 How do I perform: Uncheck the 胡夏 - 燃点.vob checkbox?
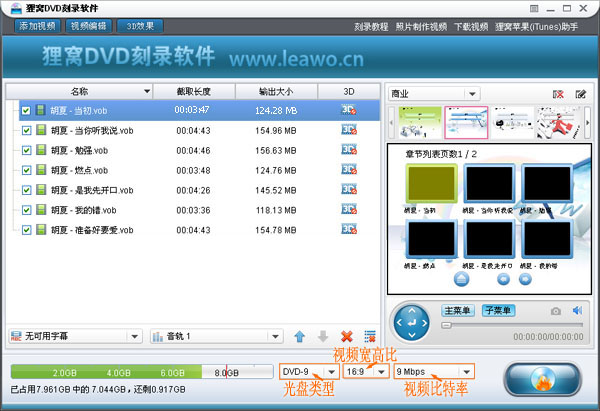click(26, 170)
